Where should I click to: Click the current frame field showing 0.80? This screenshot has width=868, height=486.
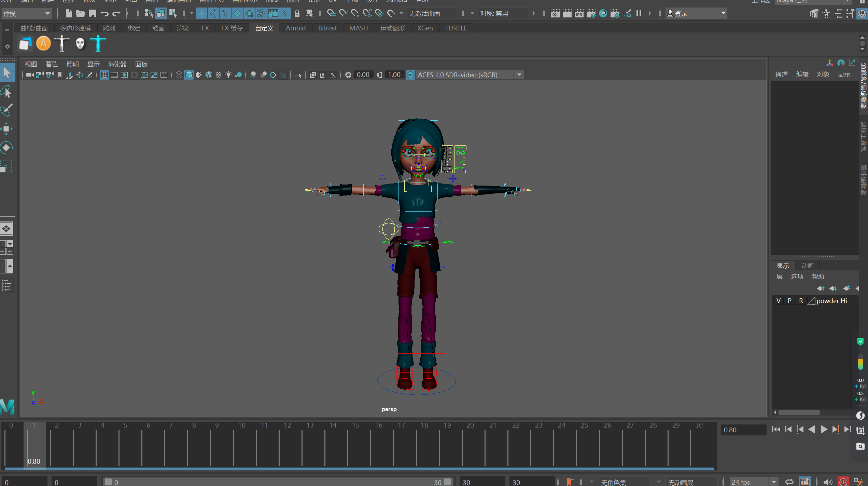pyautogui.click(x=743, y=430)
